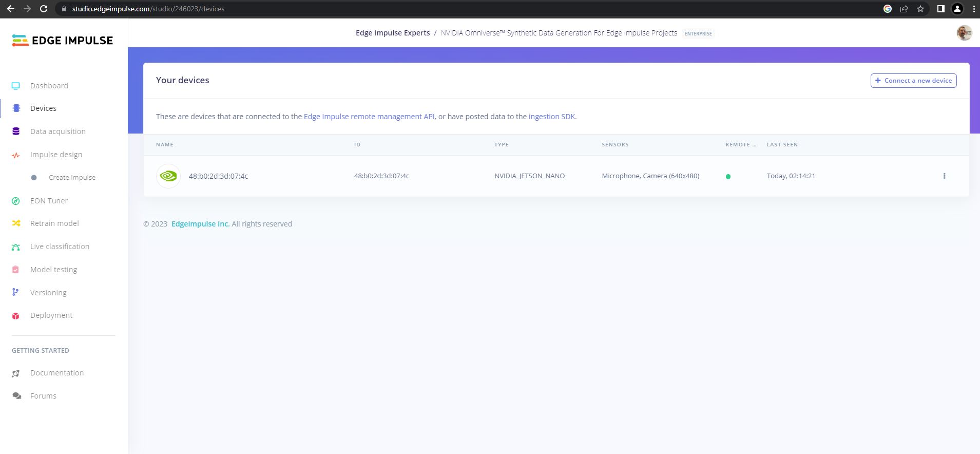Toggle the browser side panel icon
The image size is (980, 454).
pyautogui.click(x=940, y=9)
